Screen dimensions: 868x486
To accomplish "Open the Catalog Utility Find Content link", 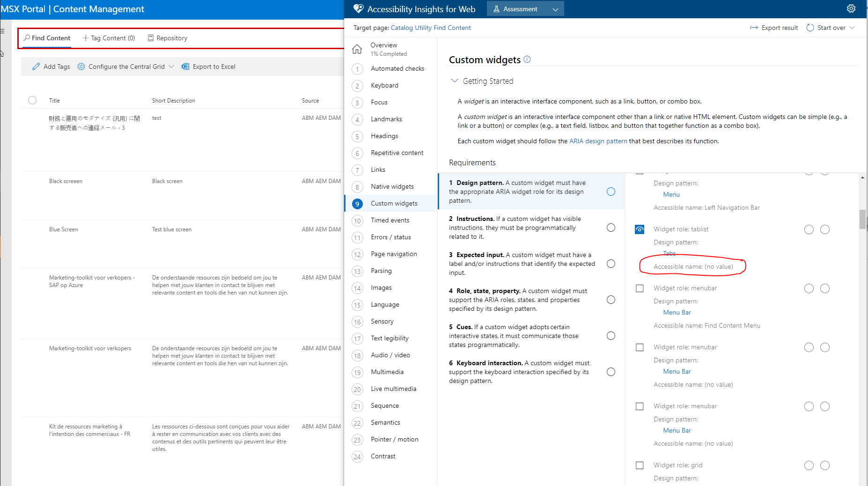I will pyautogui.click(x=431, y=28).
